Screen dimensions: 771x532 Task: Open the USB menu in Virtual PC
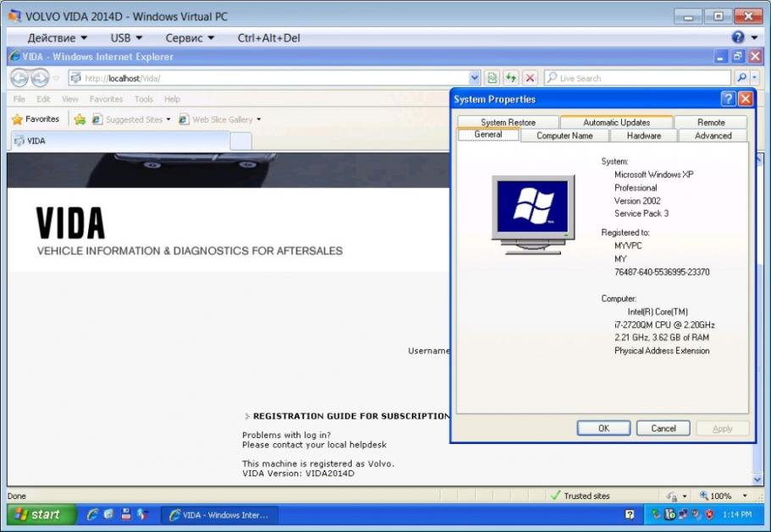[126, 38]
